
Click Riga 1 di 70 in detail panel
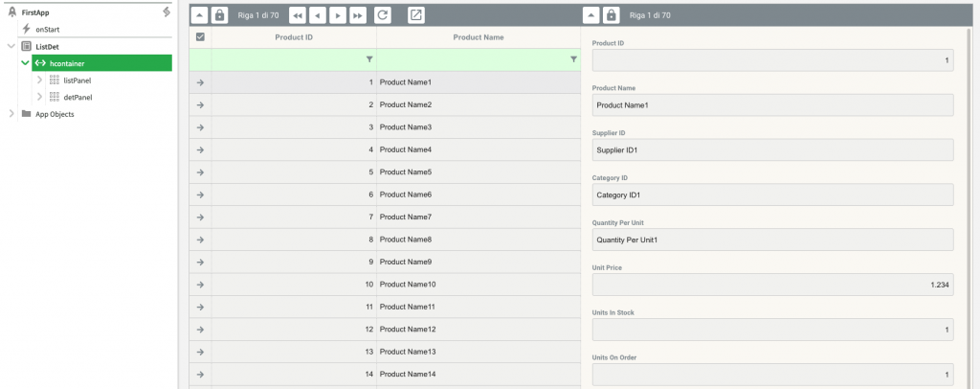650,15
